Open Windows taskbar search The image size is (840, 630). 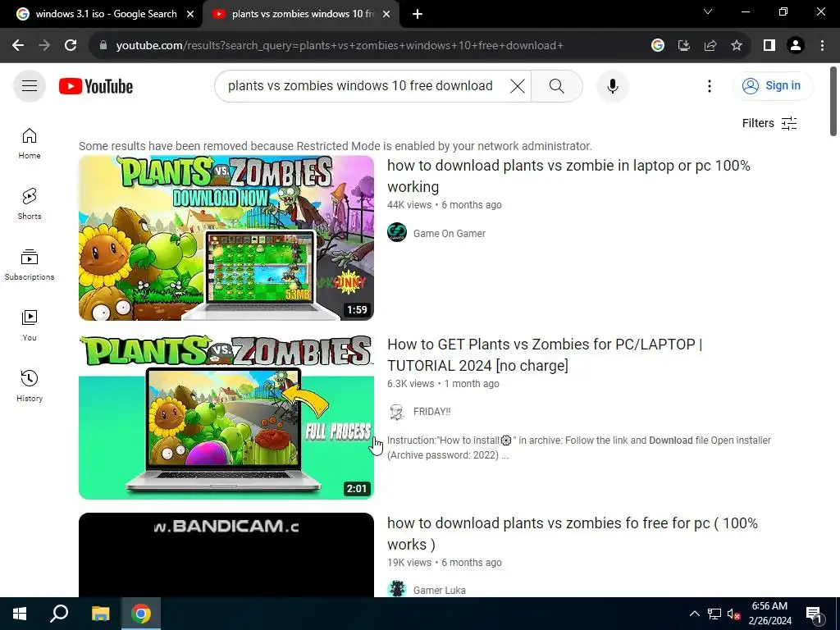pos(59,614)
